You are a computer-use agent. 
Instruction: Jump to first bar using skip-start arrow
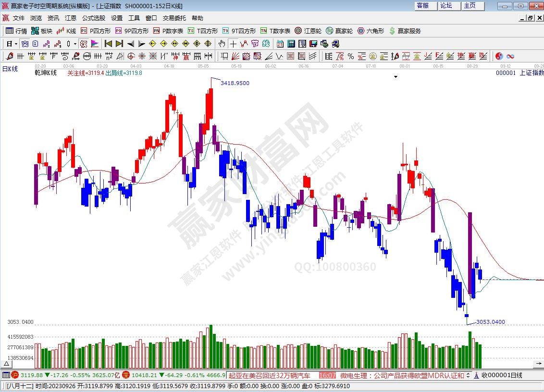click(108, 44)
